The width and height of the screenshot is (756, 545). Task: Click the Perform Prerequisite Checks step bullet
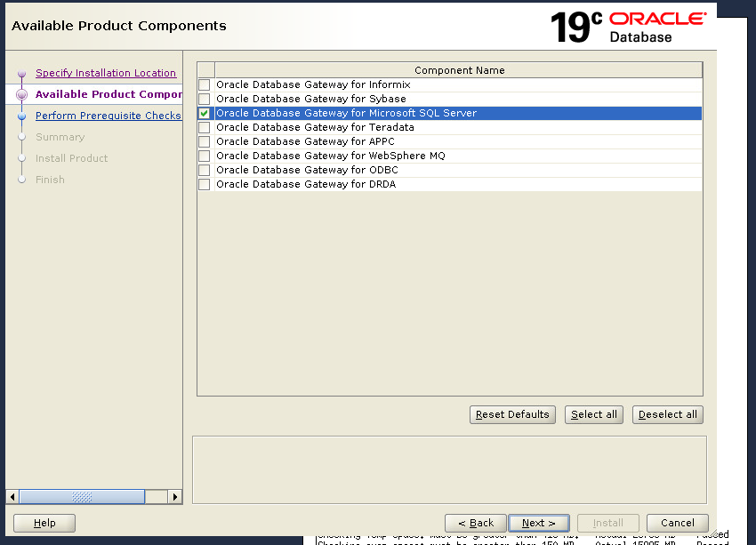(x=21, y=116)
